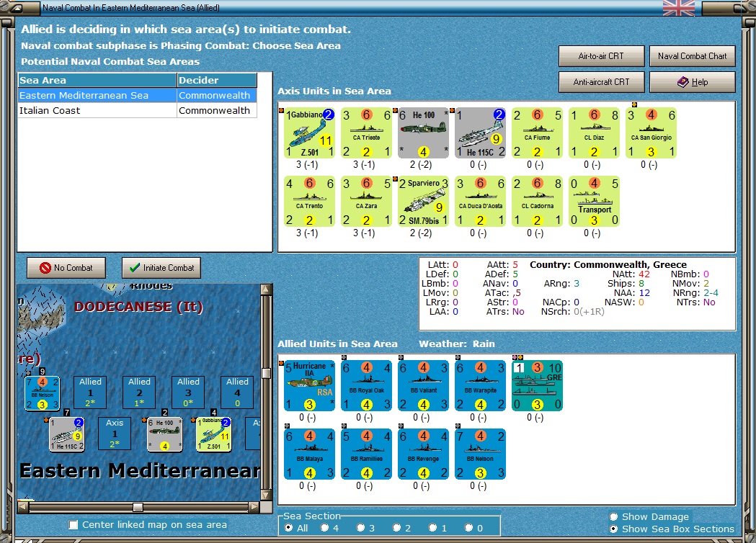Image resolution: width=756 pixels, height=543 pixels.
Task: Click the Decider column header
Action: pos(217,81)
